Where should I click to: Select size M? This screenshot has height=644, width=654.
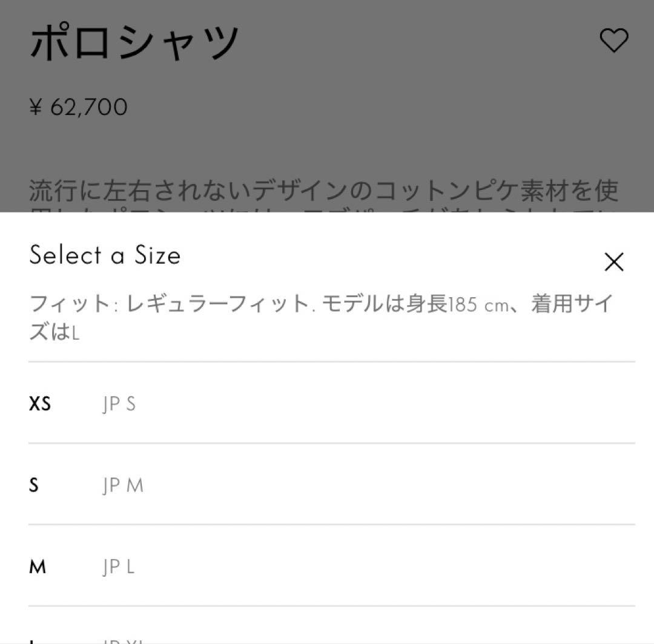tap(38, 567)
